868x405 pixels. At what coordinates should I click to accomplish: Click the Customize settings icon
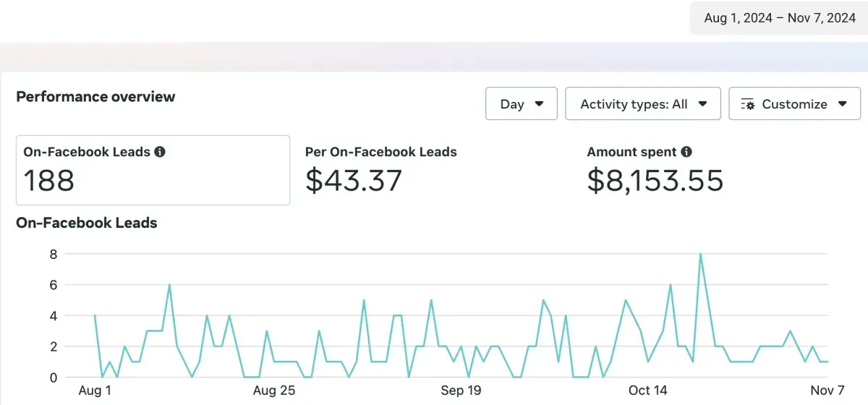748,104
